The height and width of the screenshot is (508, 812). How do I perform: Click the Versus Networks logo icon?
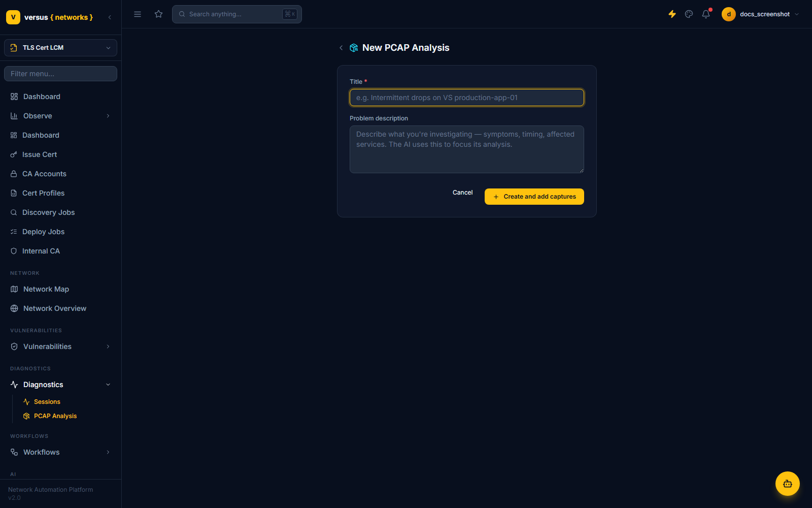click(13, 17)
